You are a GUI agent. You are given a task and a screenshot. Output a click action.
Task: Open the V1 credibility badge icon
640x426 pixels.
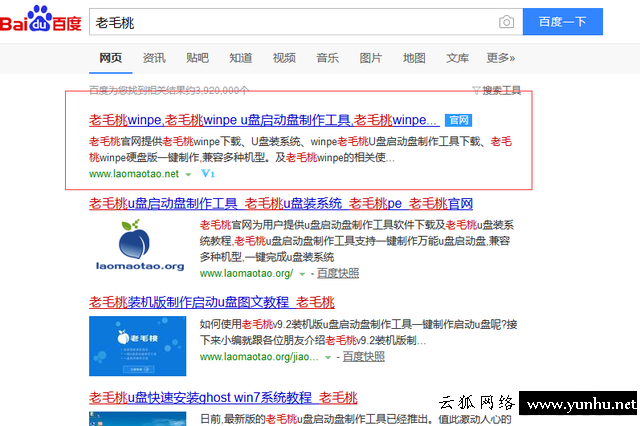pyautogui.click(x=208, y=173)
